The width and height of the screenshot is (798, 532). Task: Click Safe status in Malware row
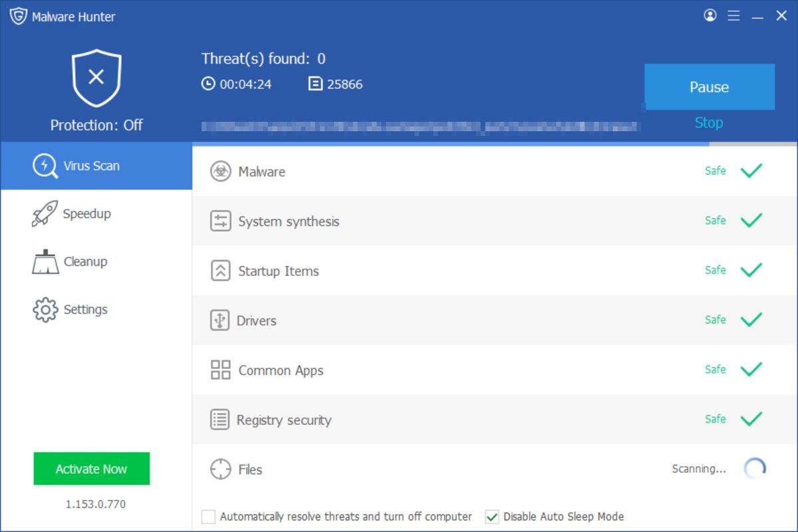click(x=715, y=171)
